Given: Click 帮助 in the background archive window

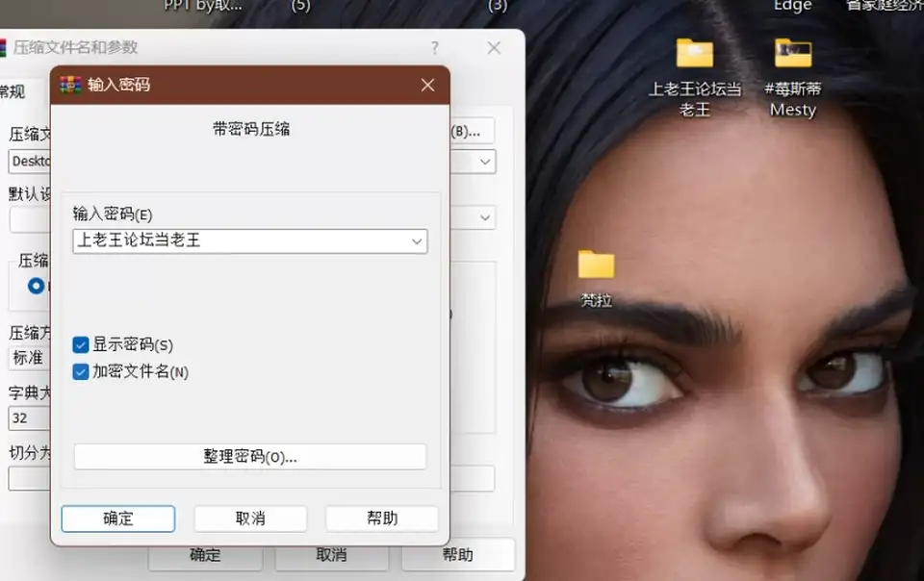Looking at the screenshot, I should [458, 555].
